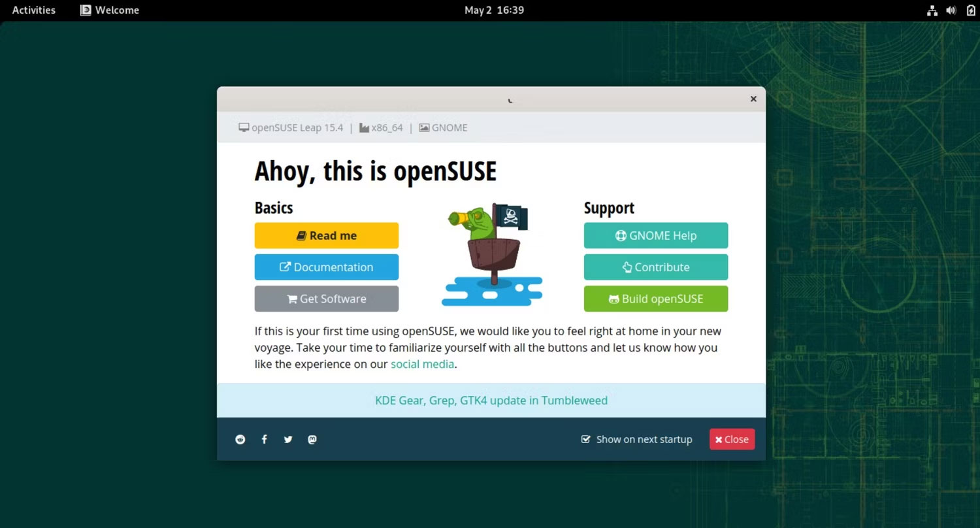The width and height of the screenshot is (980, 528).
Task: Click the chameleon pirate ship illustration
Action: [x=492, y=254]
